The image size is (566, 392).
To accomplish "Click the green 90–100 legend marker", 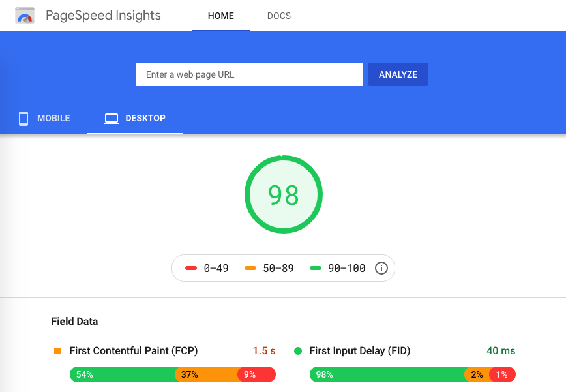I will click(316, 268).
